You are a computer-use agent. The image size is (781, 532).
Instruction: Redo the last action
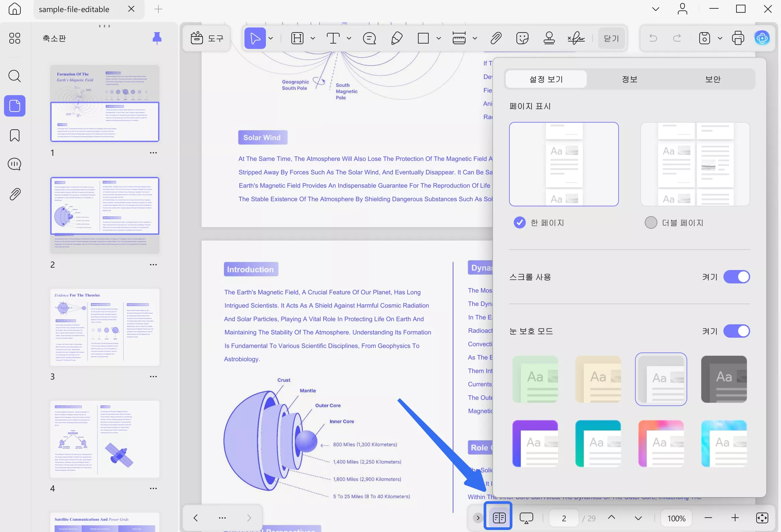(x=677, y=38)
